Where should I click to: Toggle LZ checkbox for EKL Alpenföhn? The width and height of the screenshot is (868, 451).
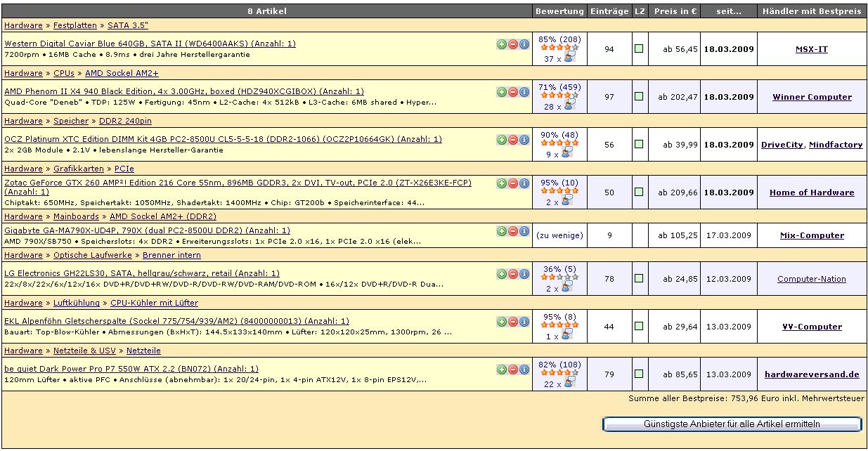pyautogui.click(x=639, y=327)
